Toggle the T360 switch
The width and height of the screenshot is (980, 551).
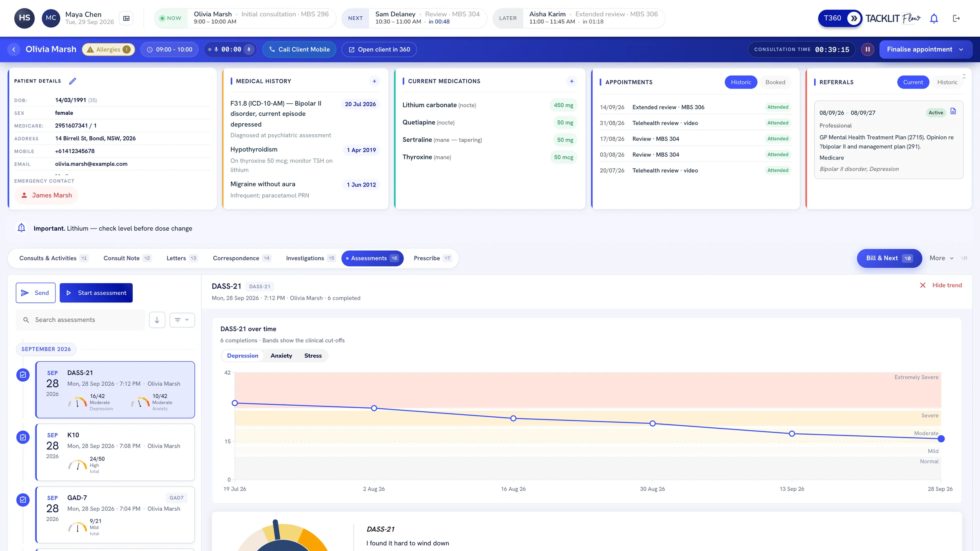(x=840, y=18)
